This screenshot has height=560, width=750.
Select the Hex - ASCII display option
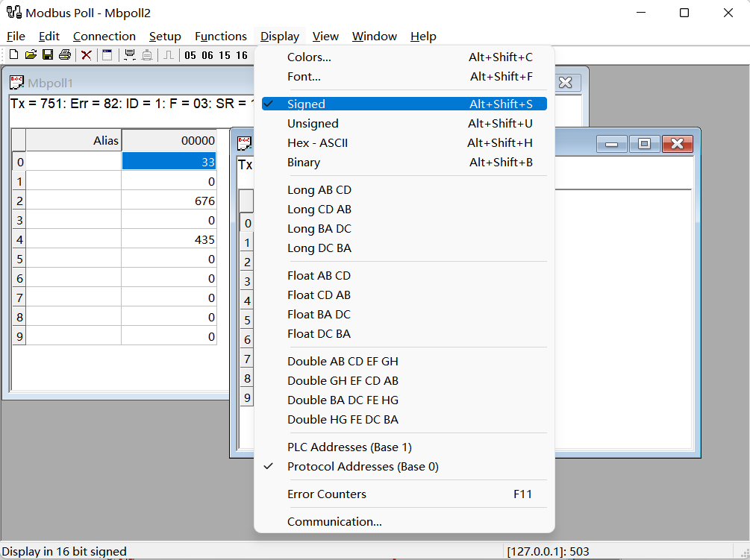click(404, 143)
